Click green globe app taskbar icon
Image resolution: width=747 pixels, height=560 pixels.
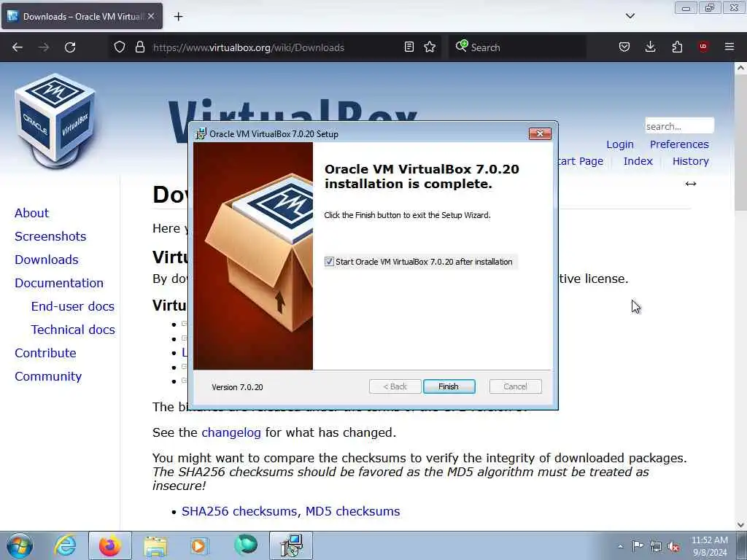coord(246,545)
